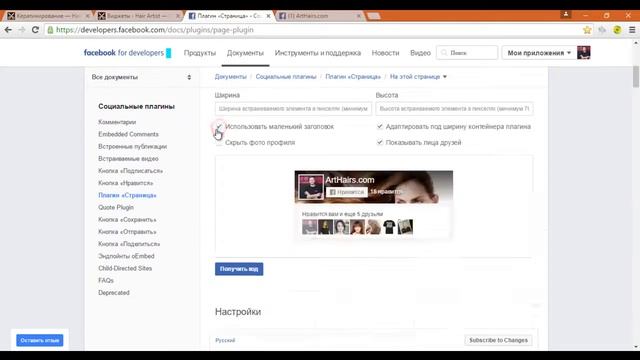Screen dimensions: 640x360
Task: Click Получить код button
Action: click(x=239, y=269)
